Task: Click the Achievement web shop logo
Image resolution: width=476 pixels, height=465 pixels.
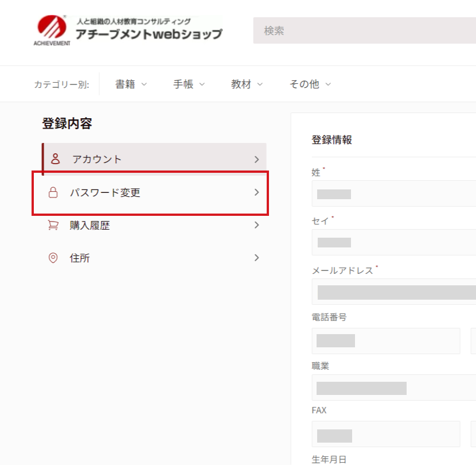Action: (128, 30)
